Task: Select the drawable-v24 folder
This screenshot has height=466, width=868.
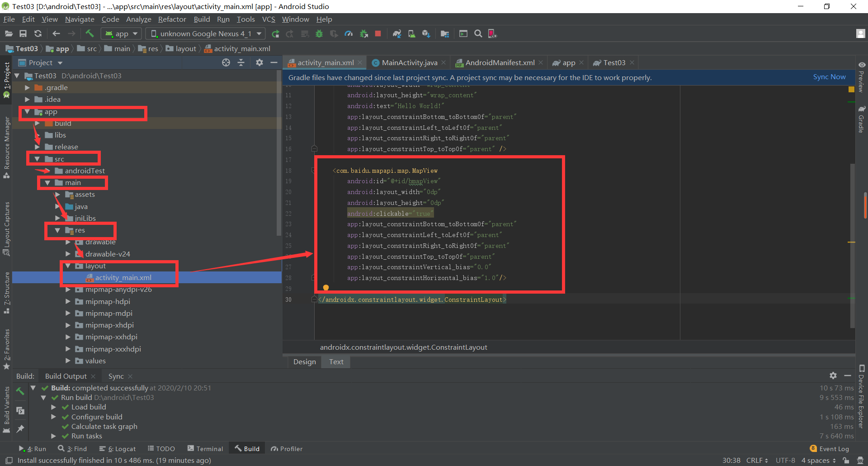Action: [x=108, y=254]
